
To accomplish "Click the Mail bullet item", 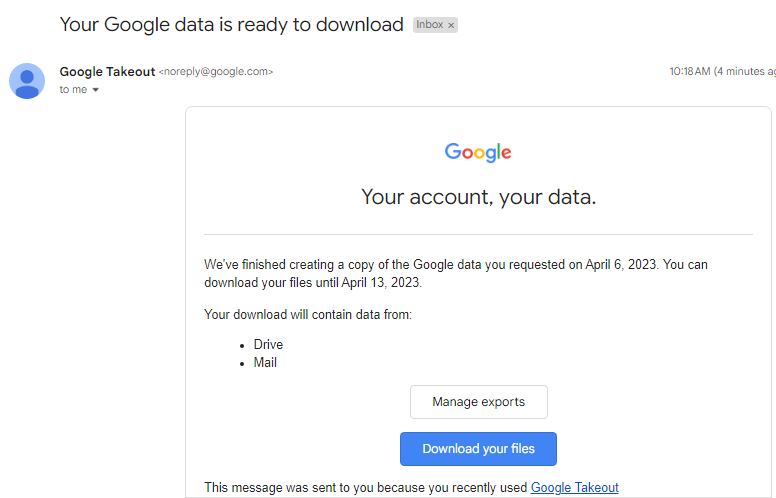I will click(265, 363).
